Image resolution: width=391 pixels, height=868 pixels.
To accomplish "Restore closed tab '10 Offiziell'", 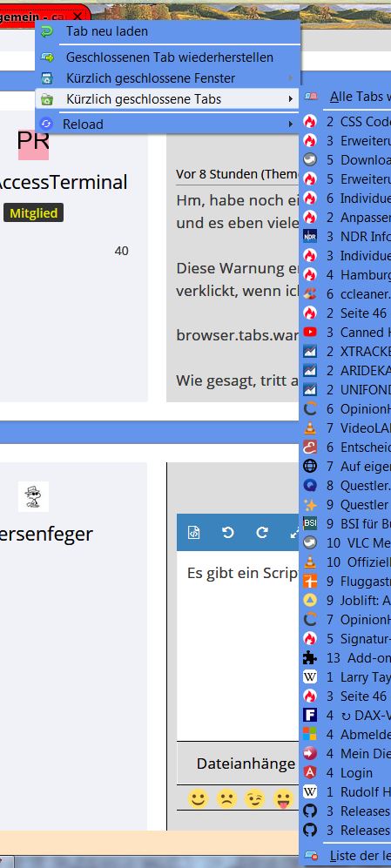I will (x=347, y=562).
